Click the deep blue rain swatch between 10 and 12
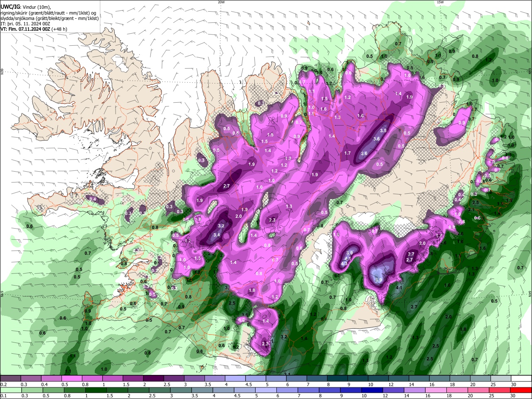The height and width of the screenshot is (399, 532). coord(372,390)
